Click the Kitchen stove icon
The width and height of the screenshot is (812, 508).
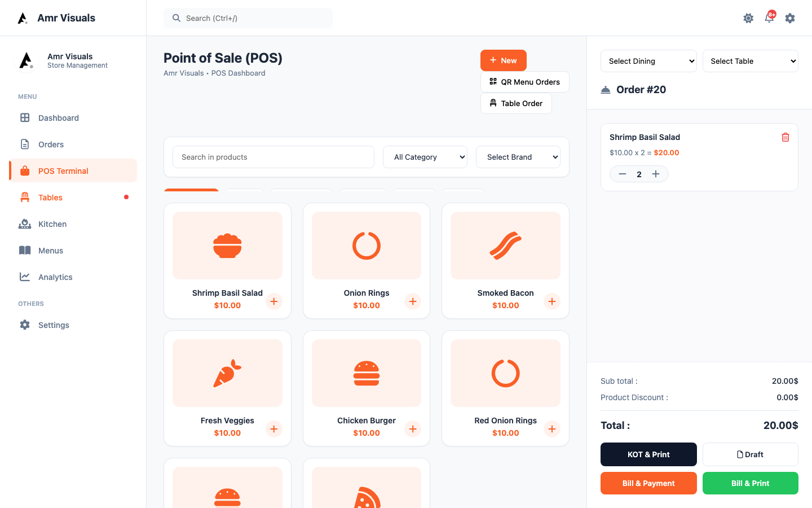tap(25, 224)
